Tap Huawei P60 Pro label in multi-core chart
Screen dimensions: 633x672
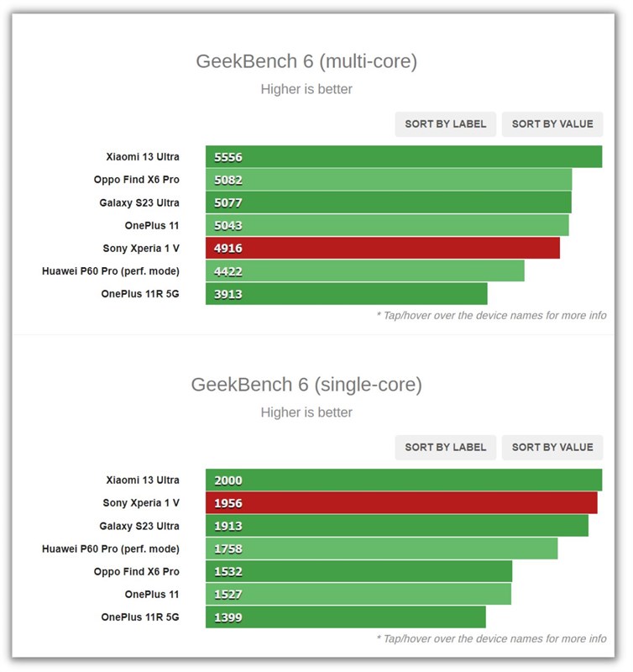(111, 270)
